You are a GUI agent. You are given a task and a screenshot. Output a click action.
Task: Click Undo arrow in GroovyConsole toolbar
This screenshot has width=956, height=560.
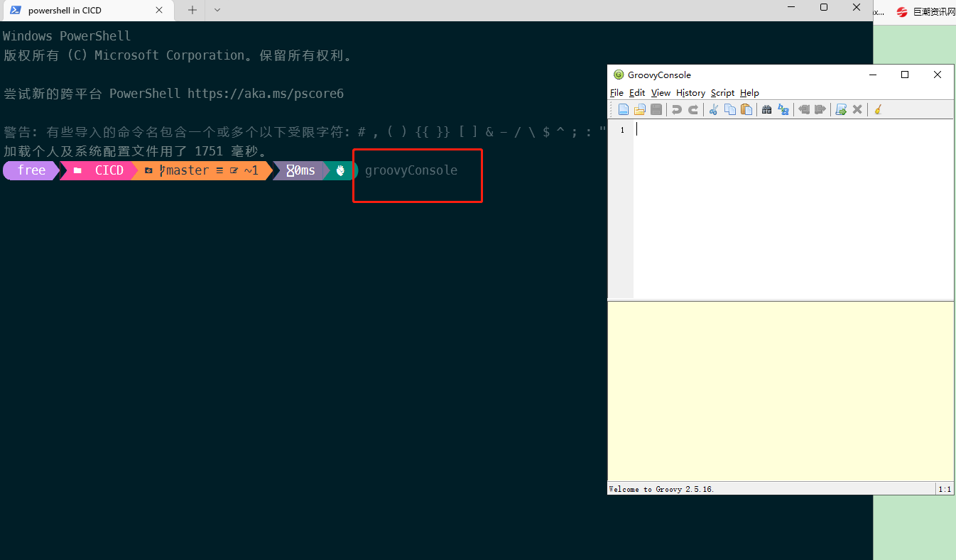tap(677, 109)
